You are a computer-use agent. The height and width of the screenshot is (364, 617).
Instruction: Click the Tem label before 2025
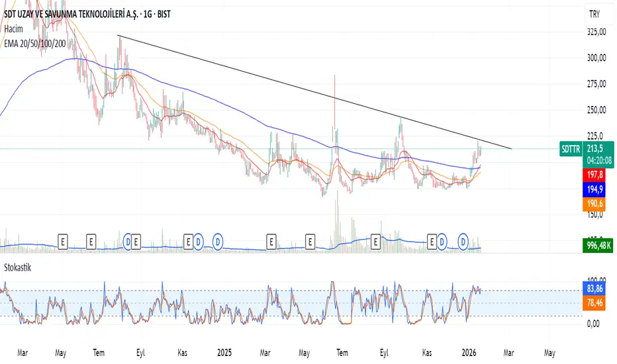click(x=99, y=353)
